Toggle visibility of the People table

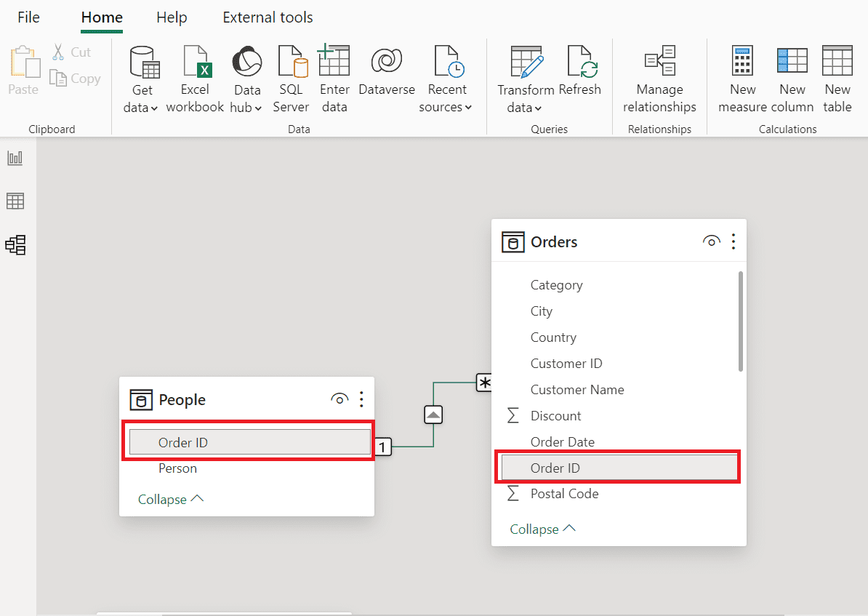coord(339,399)
